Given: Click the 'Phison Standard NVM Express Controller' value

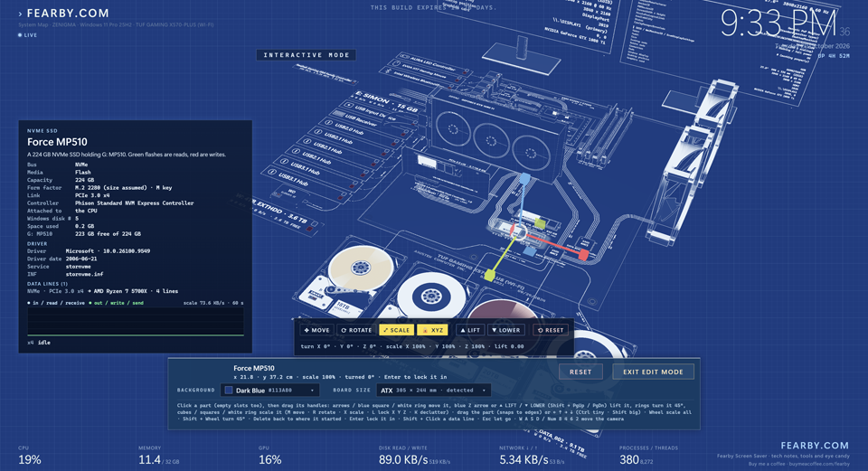Looking at the screenshot, I should coord(135,203).
